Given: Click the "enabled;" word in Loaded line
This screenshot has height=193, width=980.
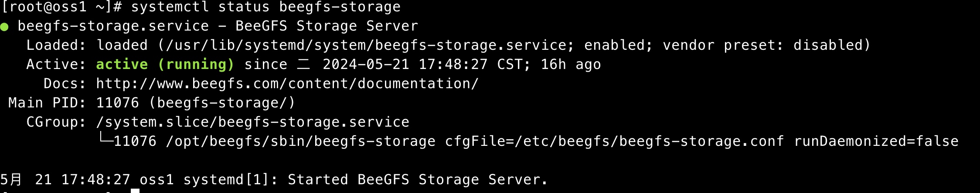Looking at the screenshot, I should pos(619,45).
